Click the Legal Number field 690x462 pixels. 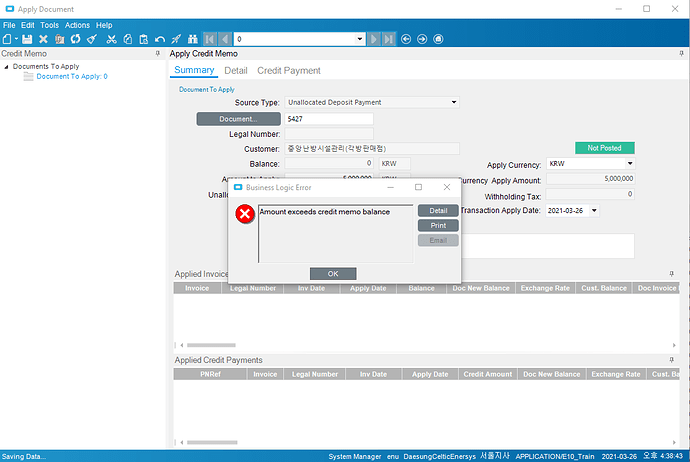click(x=329, y=134)
